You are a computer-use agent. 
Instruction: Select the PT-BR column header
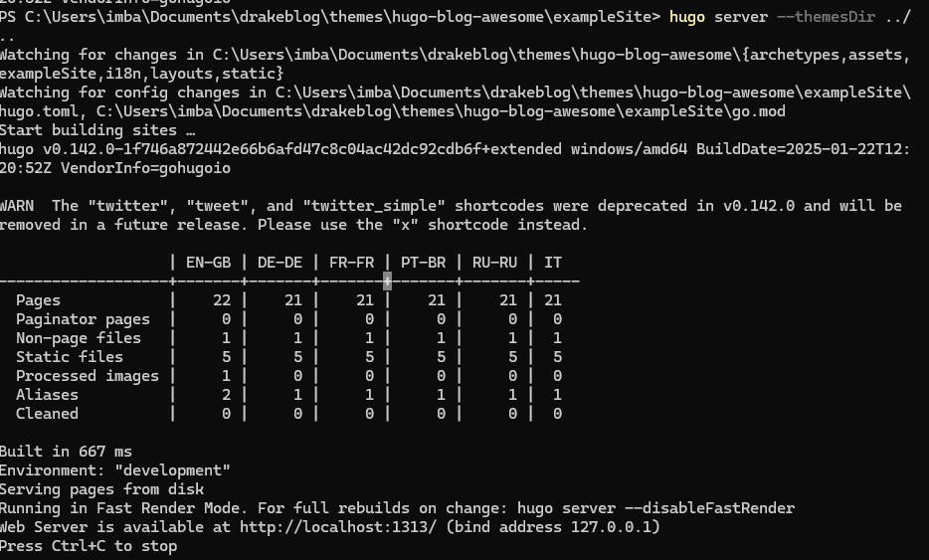click(x=423, y=263)
